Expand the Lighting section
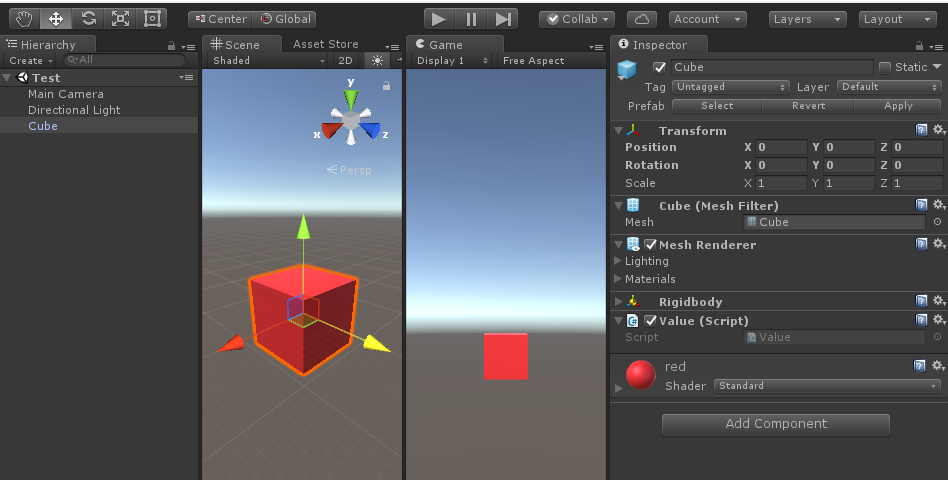 (618, 261)
